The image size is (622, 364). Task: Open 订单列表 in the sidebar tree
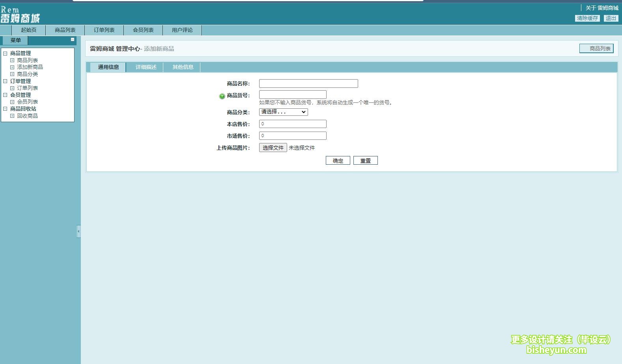pyautogui.click(x=28, y=88)
